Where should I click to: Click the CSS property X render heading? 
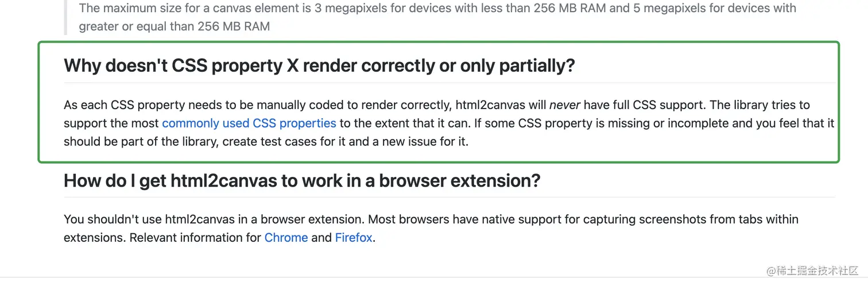319,65
